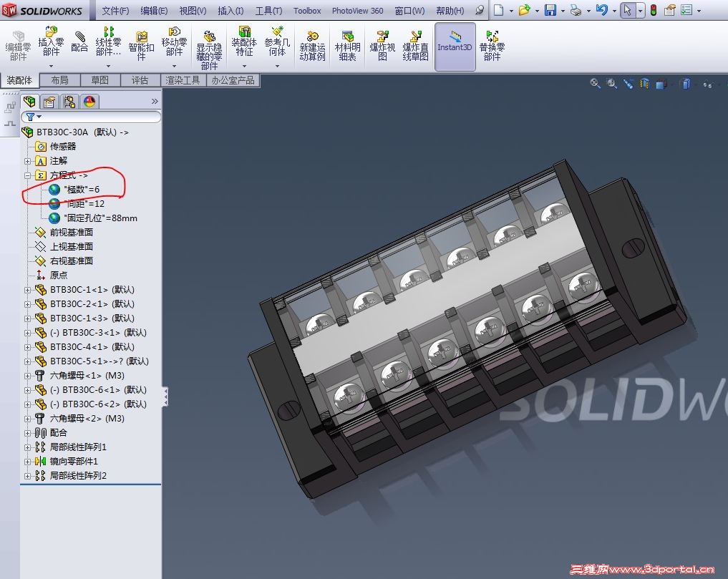Image resolution: width=728 pixels, height=579 pixels.
Task: Expand the 注解 annotations node
Action: coord(27,161)
